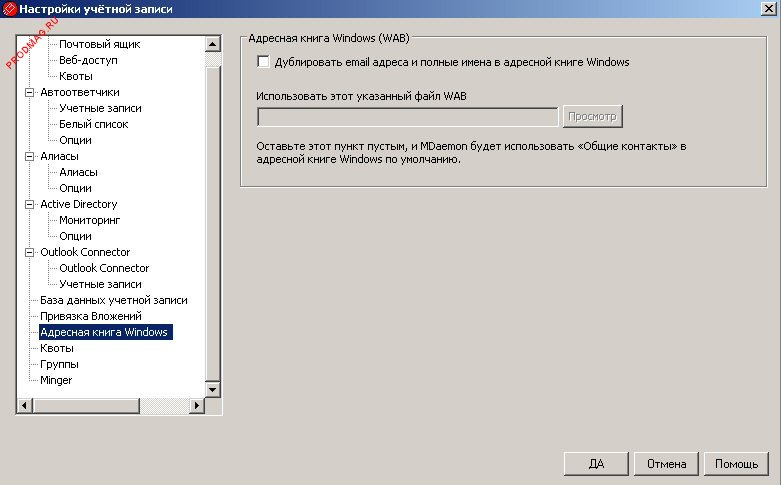Collapse the Автоответчики tree node

[x=28, y=92]
